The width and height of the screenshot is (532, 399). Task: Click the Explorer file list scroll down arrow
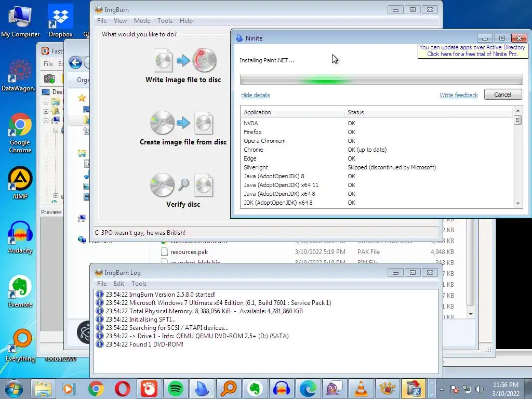[x=471, y=314]
